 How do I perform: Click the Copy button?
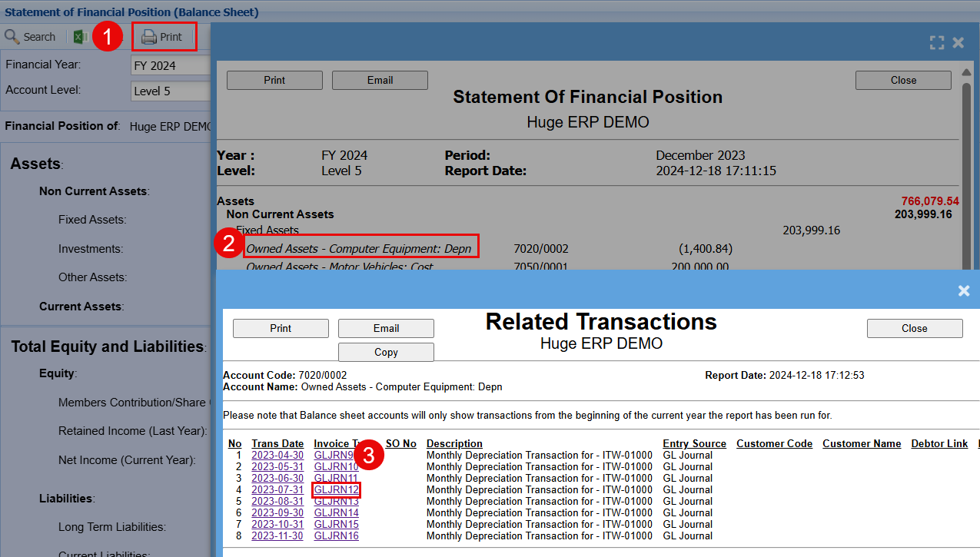click(386, 352)
